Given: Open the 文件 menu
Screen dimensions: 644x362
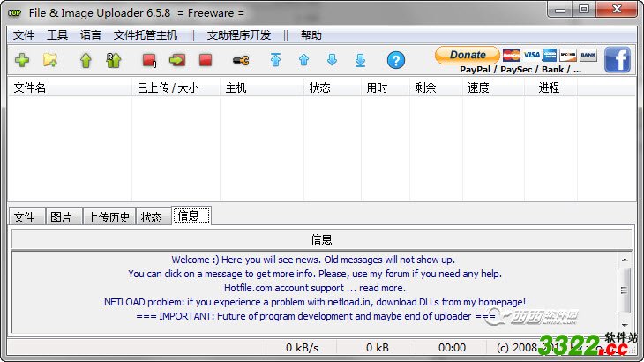Looking at the screenshot, I should (x=24, y=35).
